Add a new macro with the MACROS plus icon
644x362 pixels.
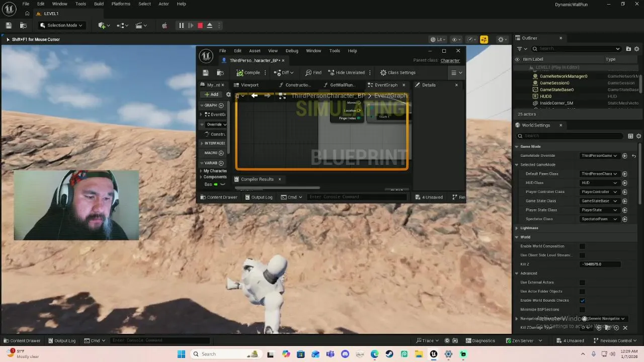click(x=221, y=153)
